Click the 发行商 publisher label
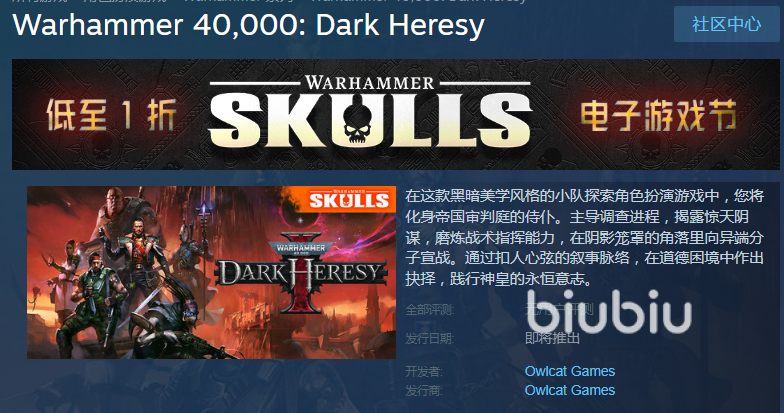 pos(424,390)
